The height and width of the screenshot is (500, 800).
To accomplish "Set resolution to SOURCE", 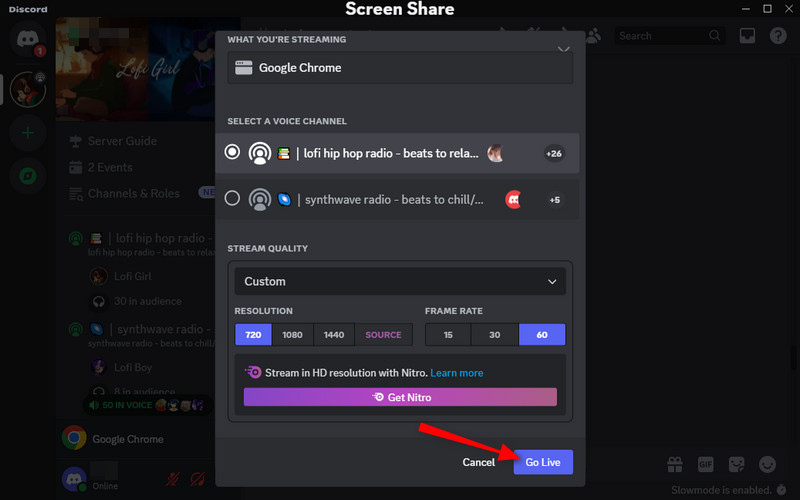I will [x=383, y=335].
